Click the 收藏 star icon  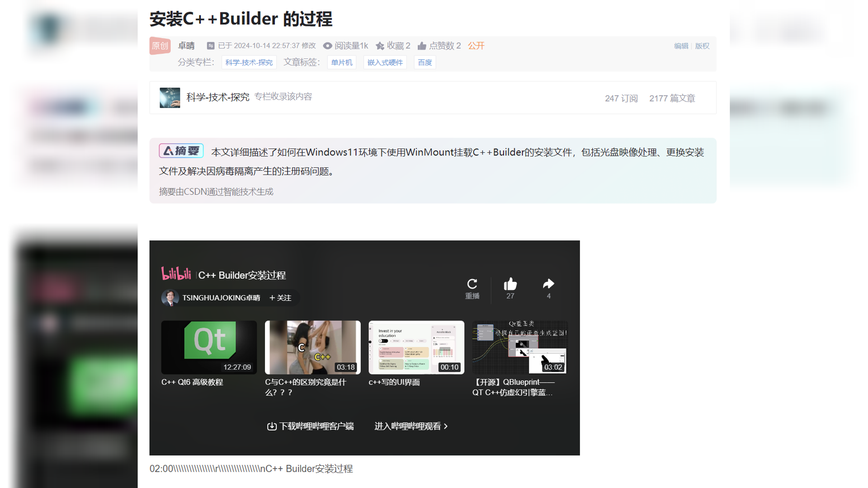click(x=380, y=46)
